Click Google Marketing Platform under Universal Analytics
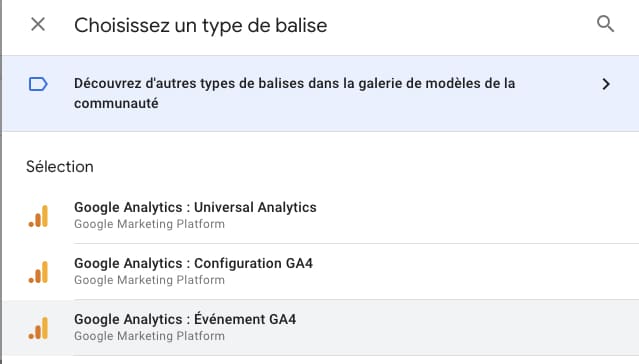This screenshot has height=364, width=639. [x=149, y=224]
